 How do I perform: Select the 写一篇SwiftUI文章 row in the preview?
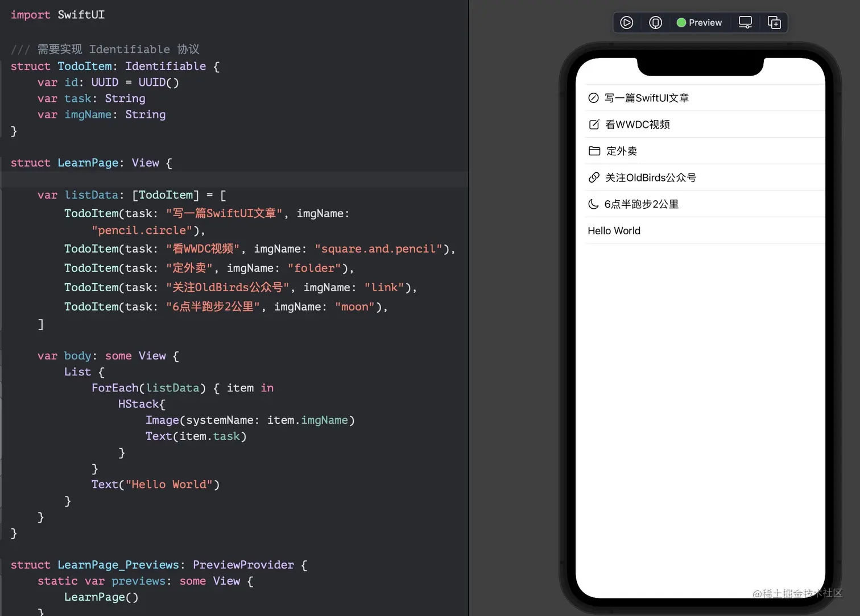[701, 98]
